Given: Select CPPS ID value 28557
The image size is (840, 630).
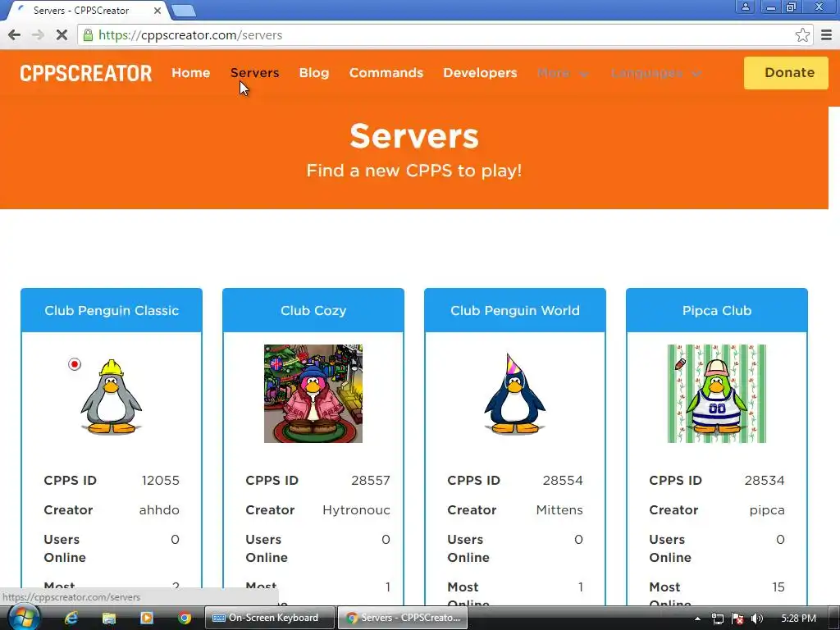Looking at the screenshot, I should tap(371, 481).
